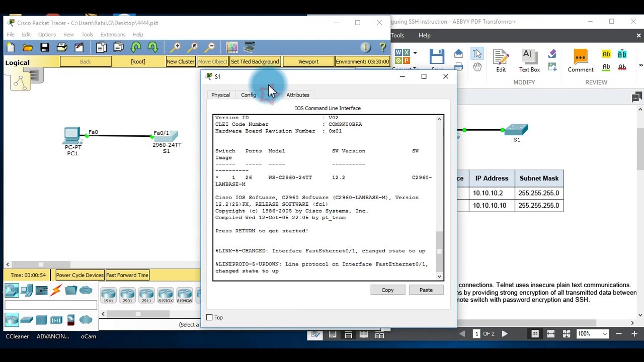Viewport: 644px width, 362px height.
Task: Click the green Redo arrow
Action: 153,47
